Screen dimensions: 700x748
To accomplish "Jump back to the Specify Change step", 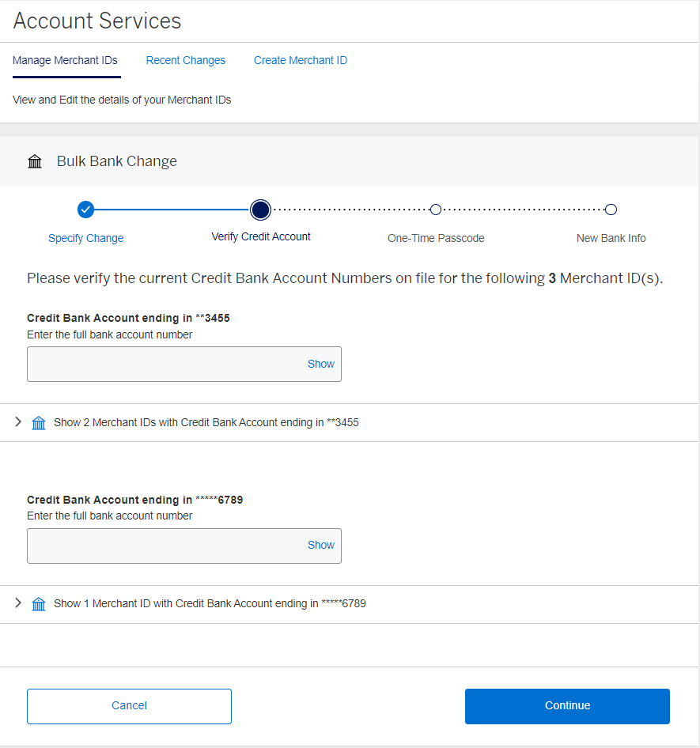I will 85,238.
